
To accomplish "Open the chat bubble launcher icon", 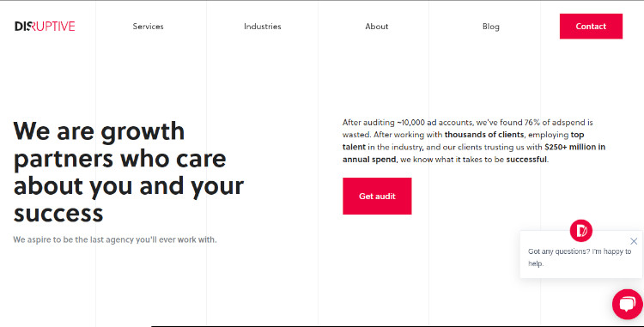I will coord(627,304).
